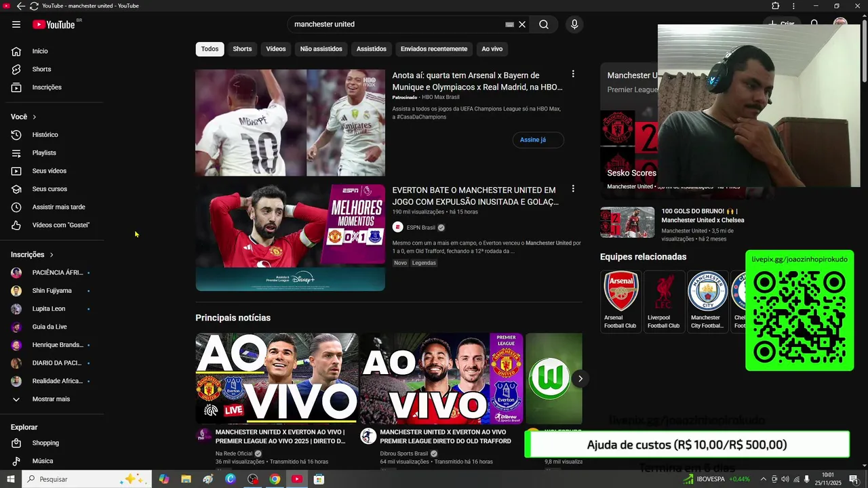Expand the Você section chevron

click(35, 117)
